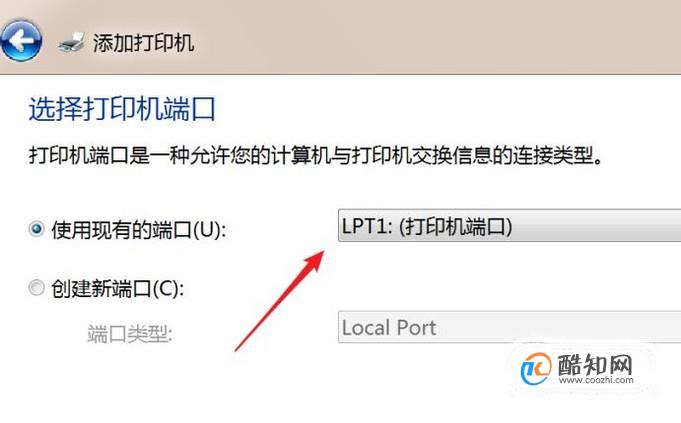
Task: Click the printer icon beside 添加打印机
Action: coord(72,43)
